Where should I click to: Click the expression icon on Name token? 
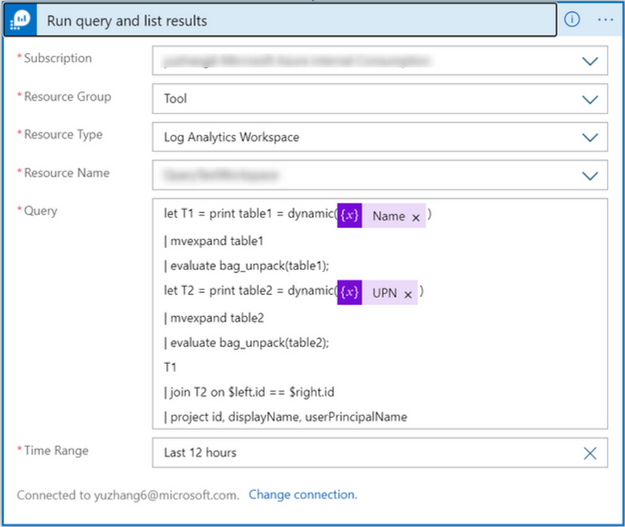tap(349, 215)
